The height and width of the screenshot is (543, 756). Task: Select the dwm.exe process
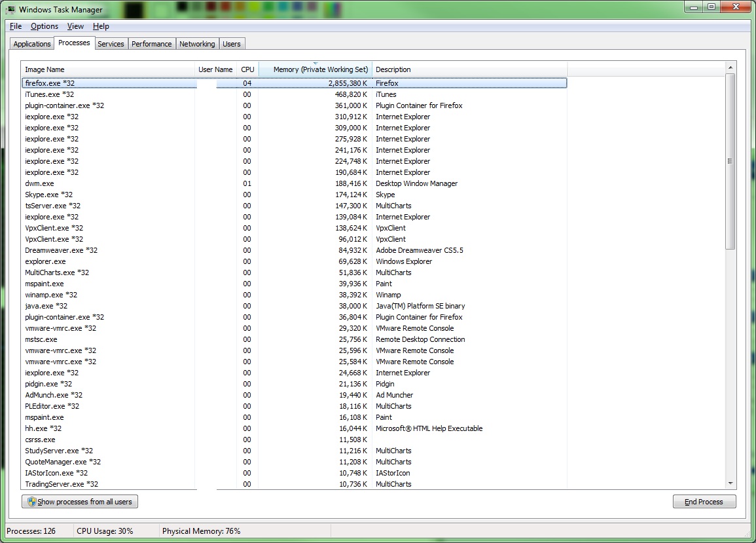pos(294,183)
